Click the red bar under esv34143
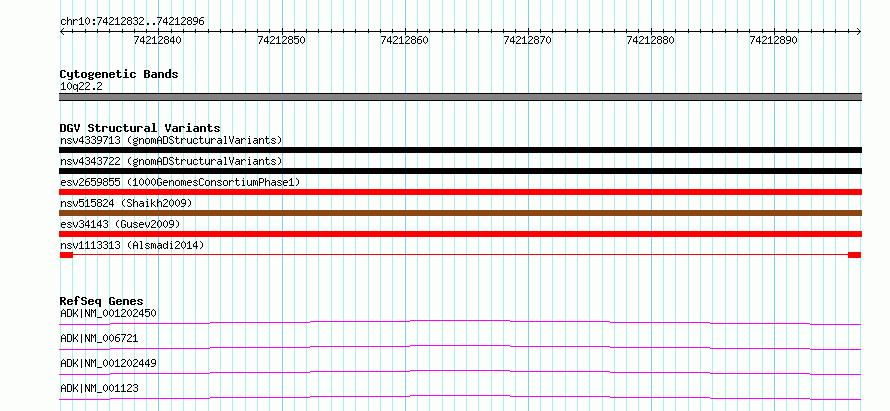The image size is (890, 411). (x=460, y=234)
